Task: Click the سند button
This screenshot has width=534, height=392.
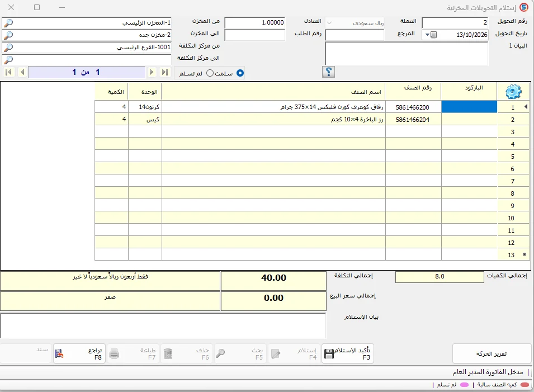Action: point(26,353)
